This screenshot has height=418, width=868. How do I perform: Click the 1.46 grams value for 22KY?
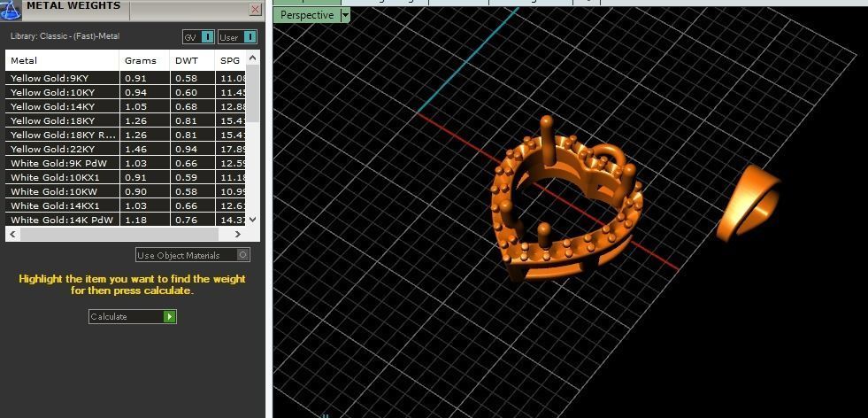pos(135,149)
